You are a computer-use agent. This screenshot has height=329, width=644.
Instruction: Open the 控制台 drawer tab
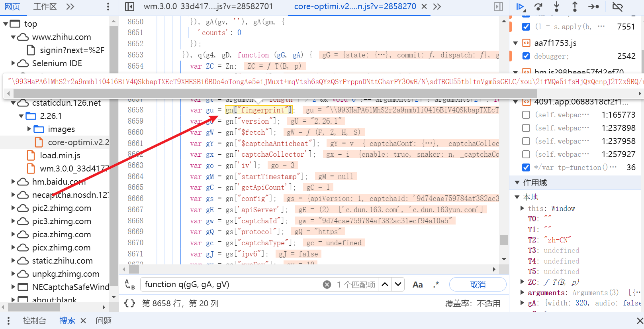click(34, 321)
